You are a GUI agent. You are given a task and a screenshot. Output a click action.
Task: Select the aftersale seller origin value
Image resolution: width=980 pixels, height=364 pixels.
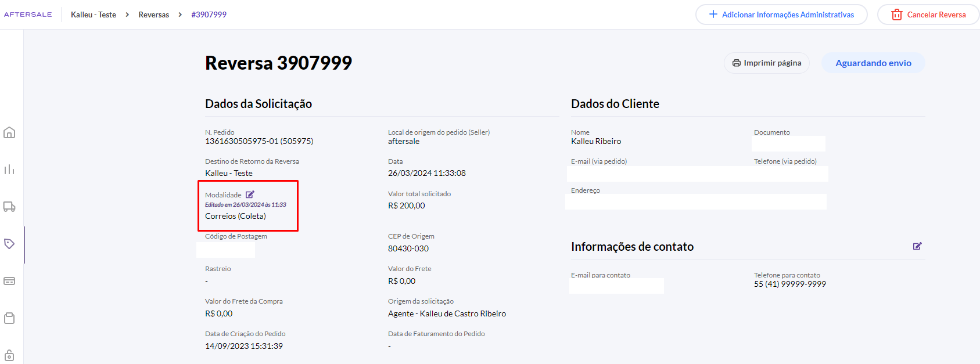click(x=404, y=141)
